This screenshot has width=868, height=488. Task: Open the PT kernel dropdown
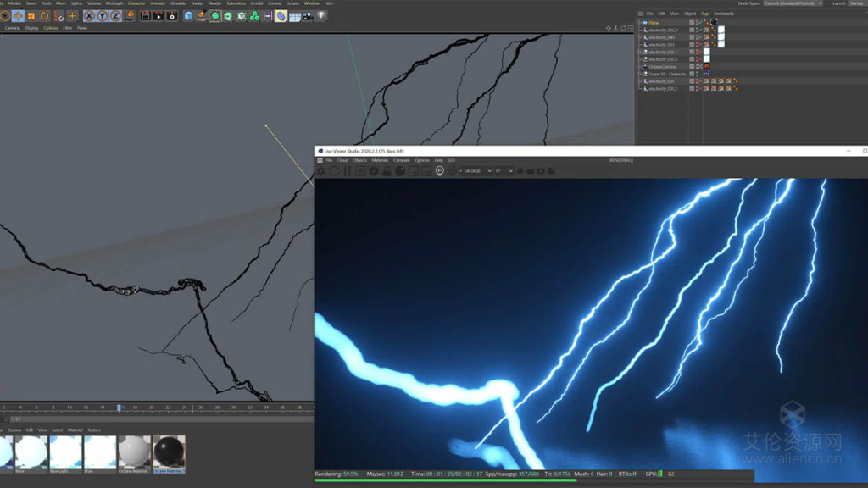click(x=504, y=171)
